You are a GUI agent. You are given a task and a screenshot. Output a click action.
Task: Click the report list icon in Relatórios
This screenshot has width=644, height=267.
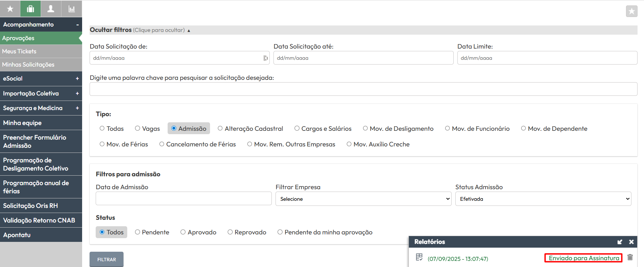click(419, 257)
